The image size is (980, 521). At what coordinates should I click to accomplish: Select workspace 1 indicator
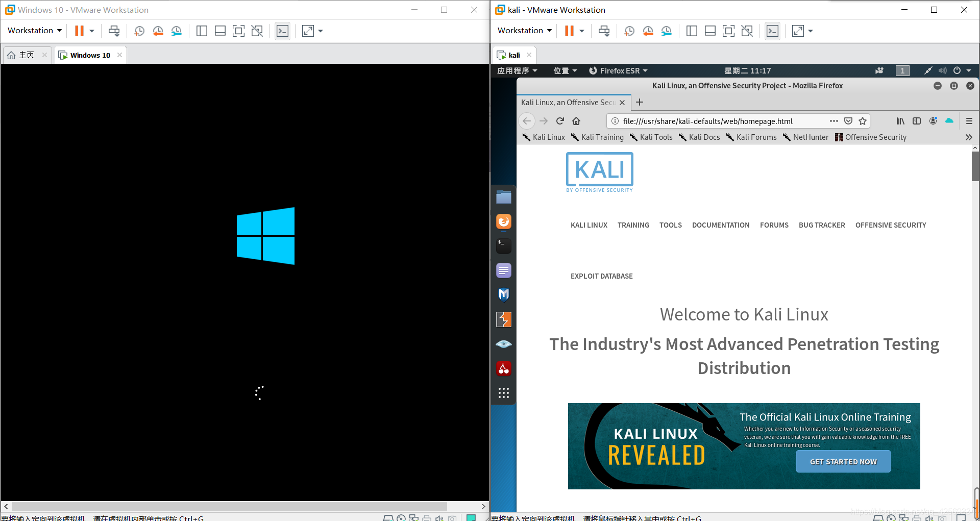coord(902,70)
